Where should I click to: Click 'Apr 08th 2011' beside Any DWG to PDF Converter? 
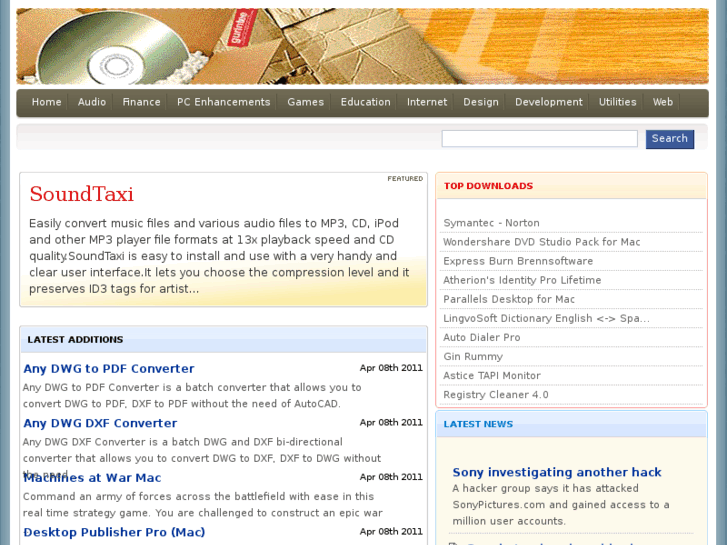click(x=391, y=368)
